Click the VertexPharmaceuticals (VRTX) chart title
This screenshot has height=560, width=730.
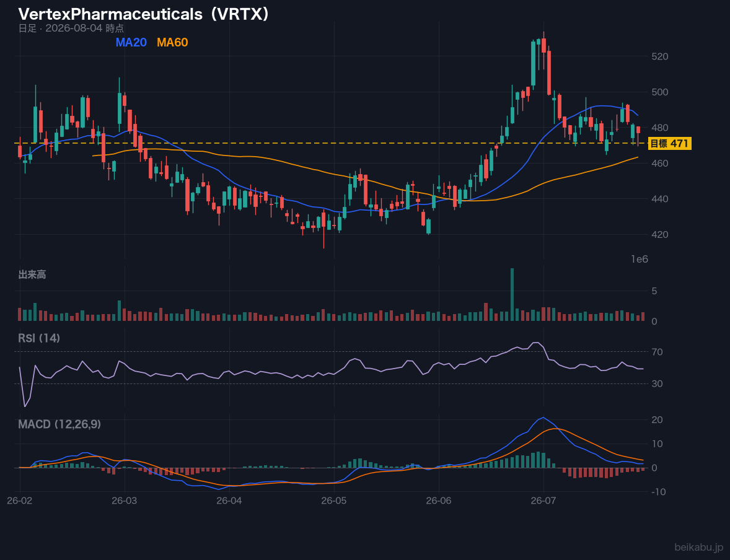(144, 14)
